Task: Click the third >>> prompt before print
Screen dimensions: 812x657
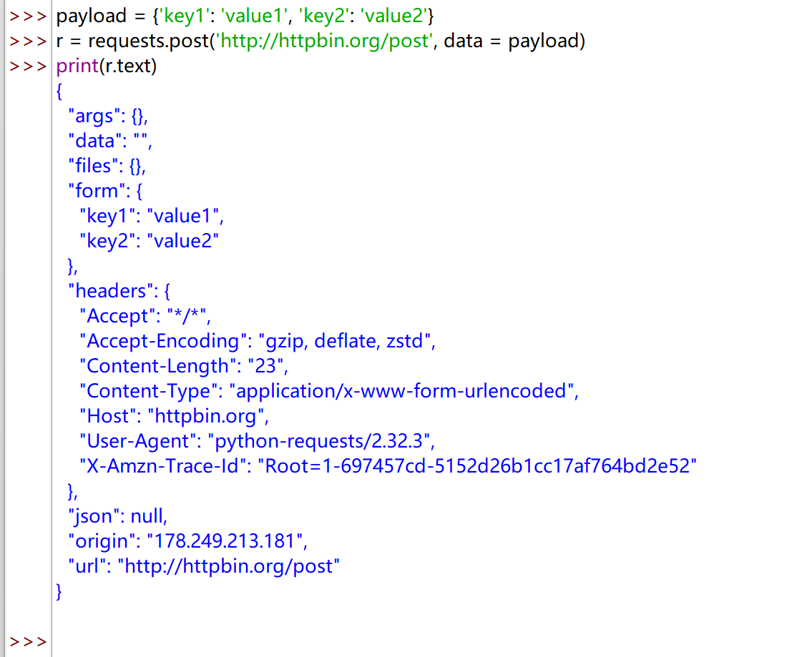Action: (28, 66)
